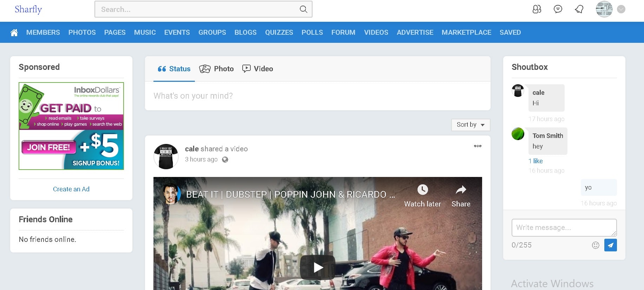Click the post privacy globe icon

coord(225,160)
